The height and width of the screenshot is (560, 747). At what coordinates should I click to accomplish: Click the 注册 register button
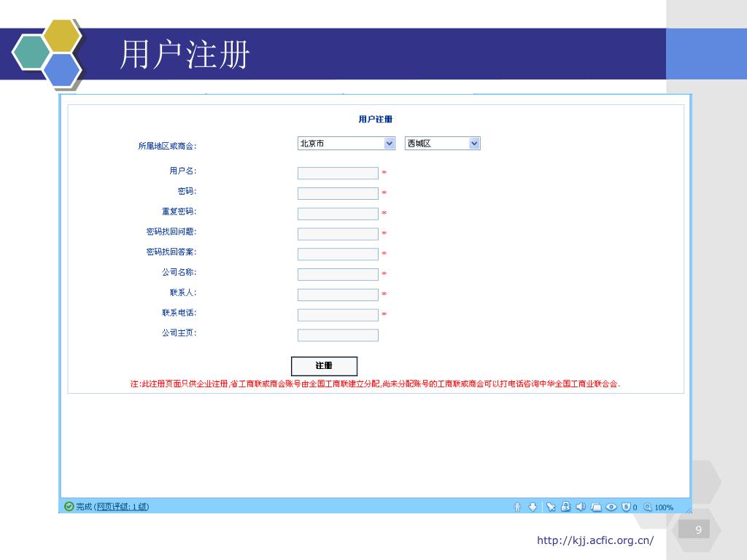[x=324, y=366]
